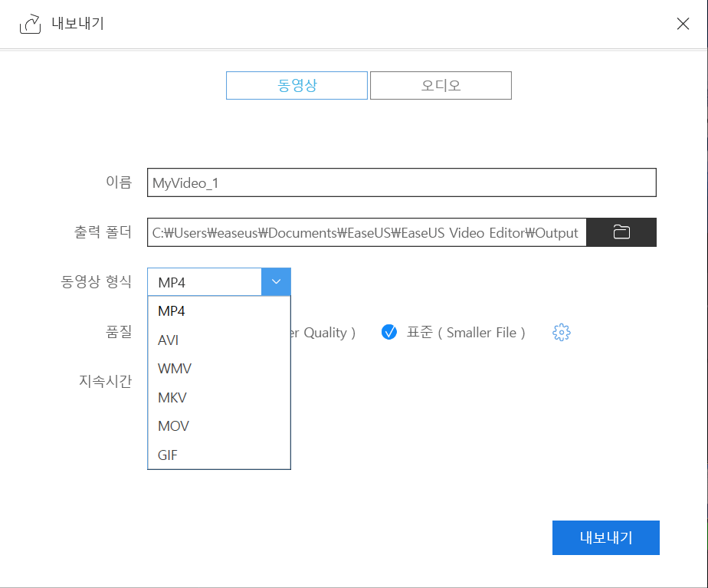
Task: Collapse the video format dropdown chevron
Action: click(x=275, y=281)
